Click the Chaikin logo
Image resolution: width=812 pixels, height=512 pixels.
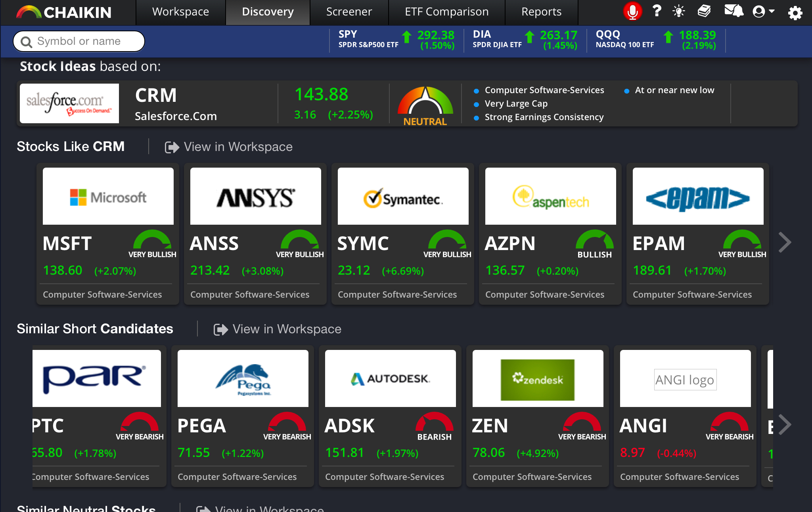[64, 12]
